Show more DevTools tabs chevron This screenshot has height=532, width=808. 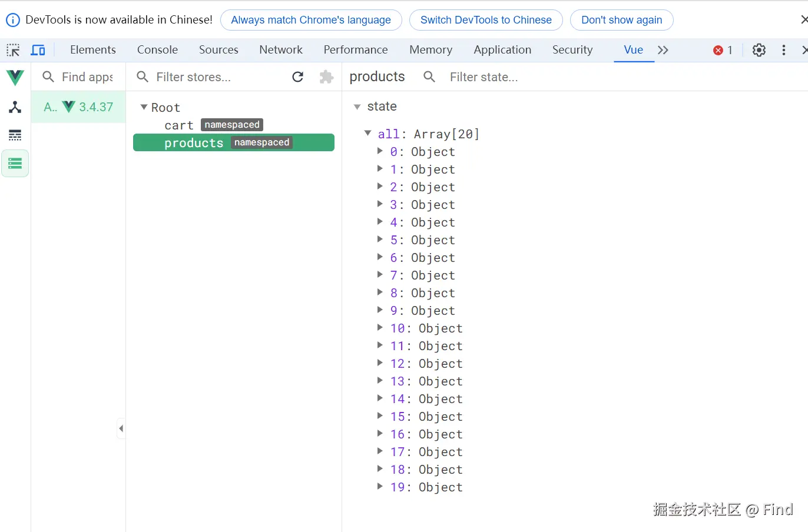point(663,50)
